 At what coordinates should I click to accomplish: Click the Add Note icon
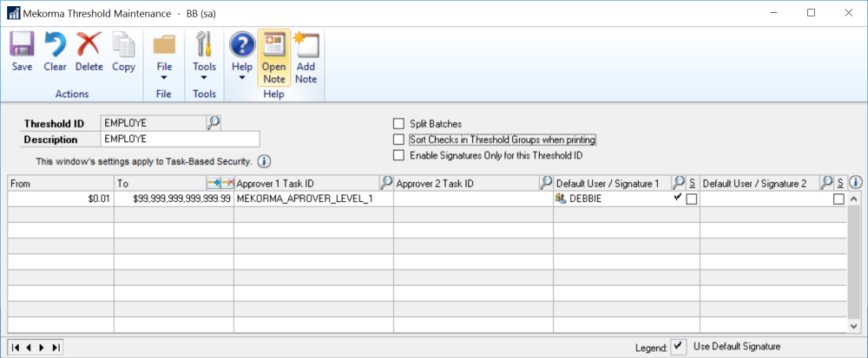coord(306,58)
